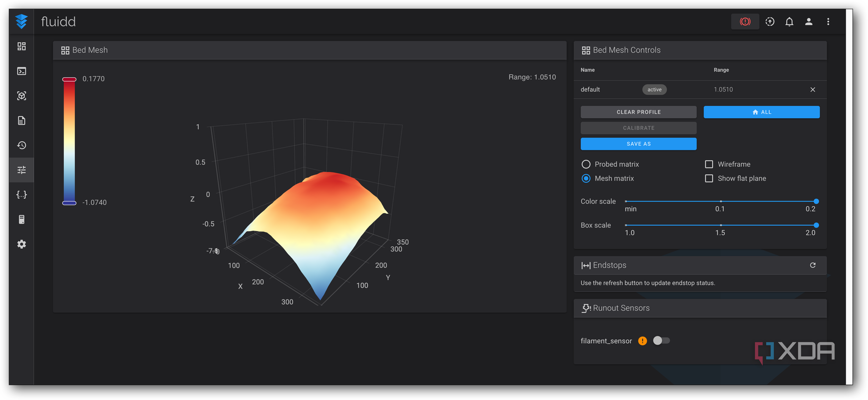
Task: Open the Dashboard icon in sidebar
Action: click(x=22, y=46)
